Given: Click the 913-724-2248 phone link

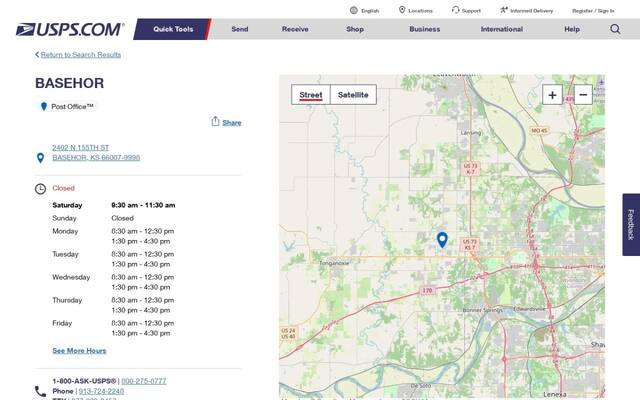Looking at the screenshot, I should coord(101,391).
